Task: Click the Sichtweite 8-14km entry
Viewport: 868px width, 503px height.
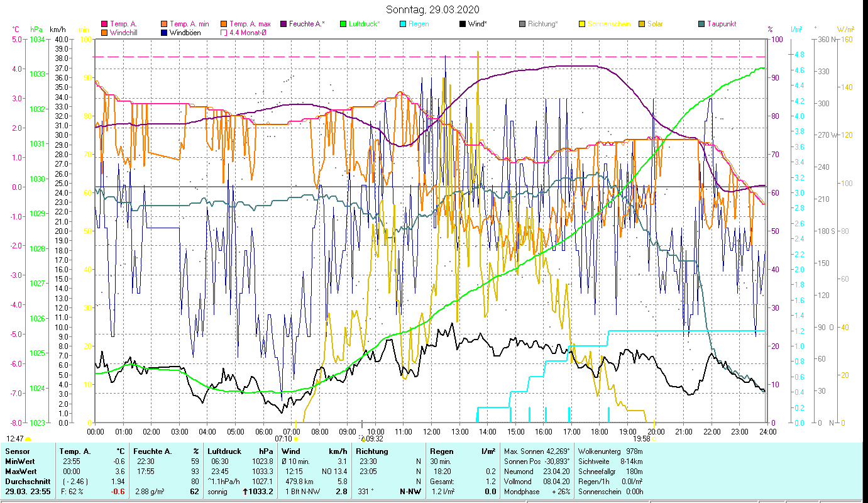Action: click(610, 461)
